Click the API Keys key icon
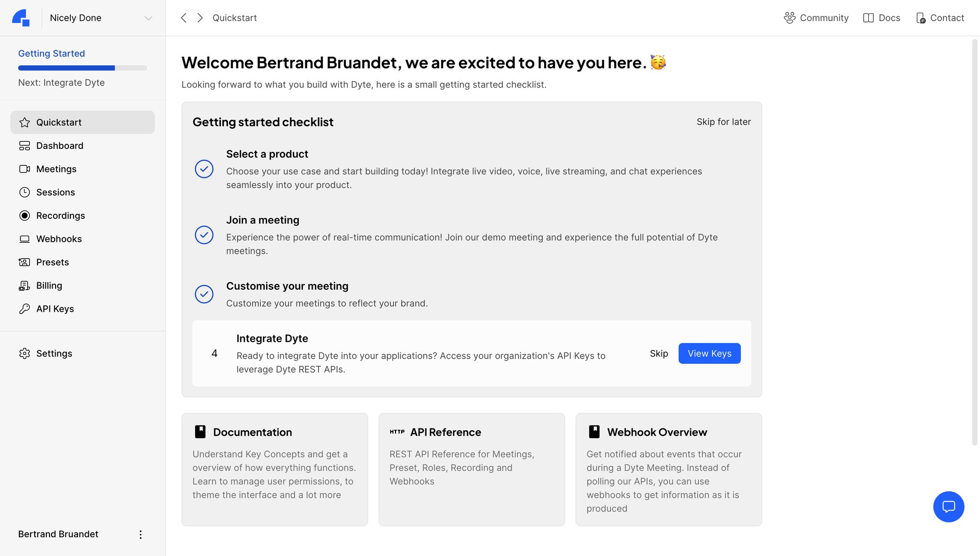Image resolution: width=980 pixels, height=556 pixels. click(x=24, y=309)
